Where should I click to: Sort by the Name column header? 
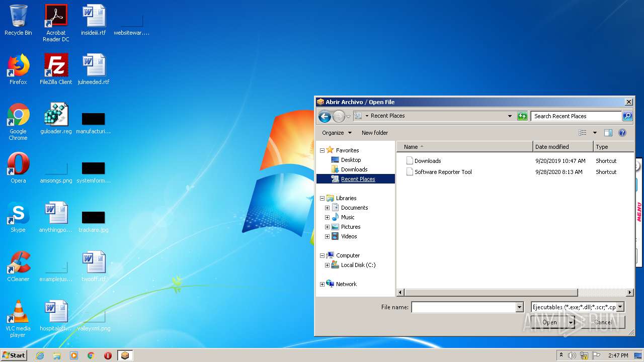point(465,147)
